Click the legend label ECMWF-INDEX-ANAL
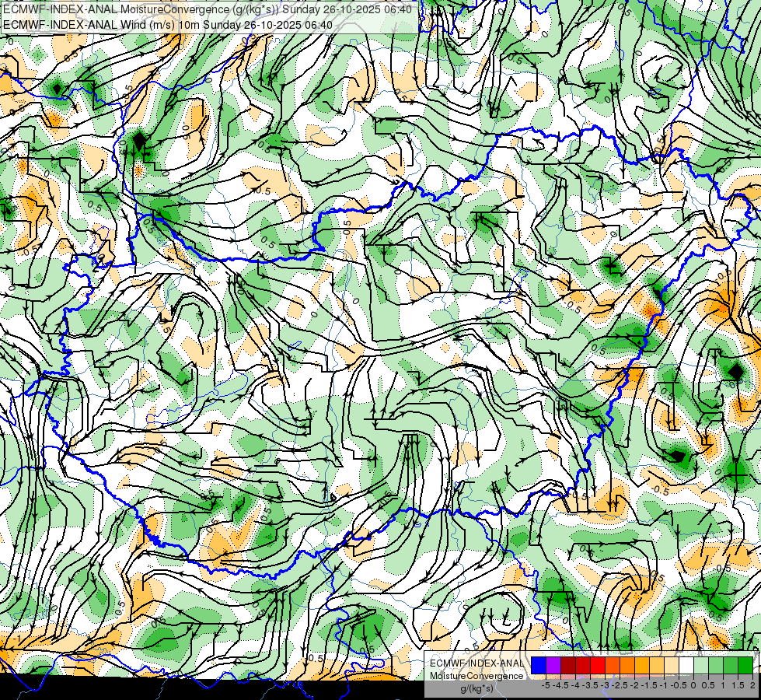Screen dimensions: 761x700 476,663
